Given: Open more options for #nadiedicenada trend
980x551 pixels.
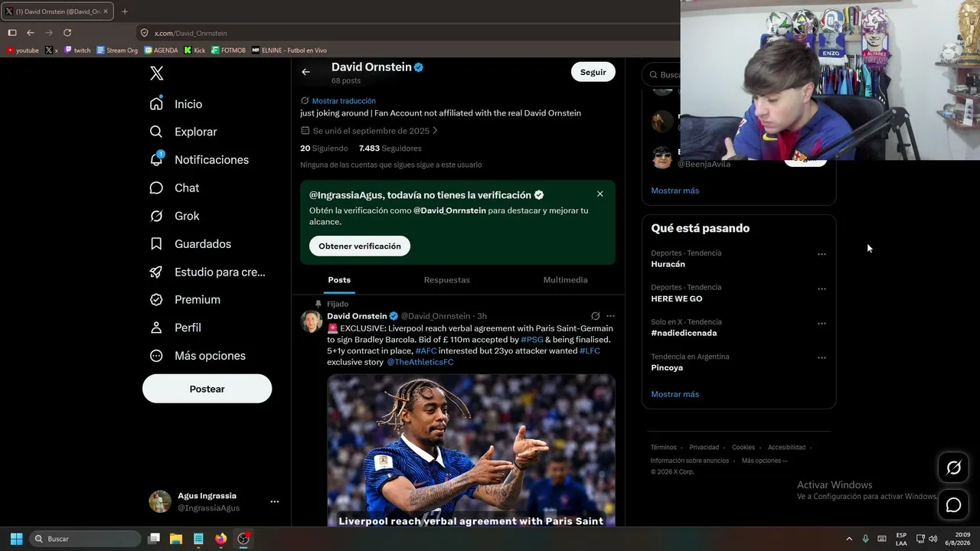Looking at the screenshot, I should pyautogui.click(x=822, y=323).
